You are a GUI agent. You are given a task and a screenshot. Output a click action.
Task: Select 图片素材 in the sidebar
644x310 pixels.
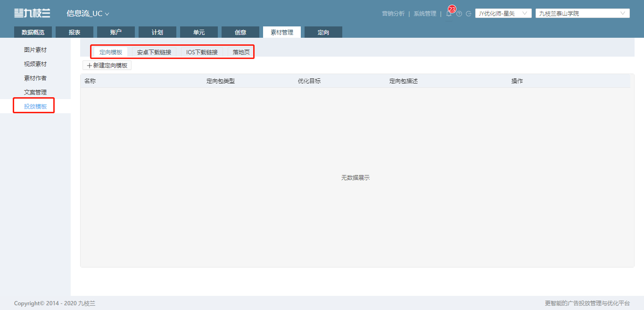tap(35, 50)
